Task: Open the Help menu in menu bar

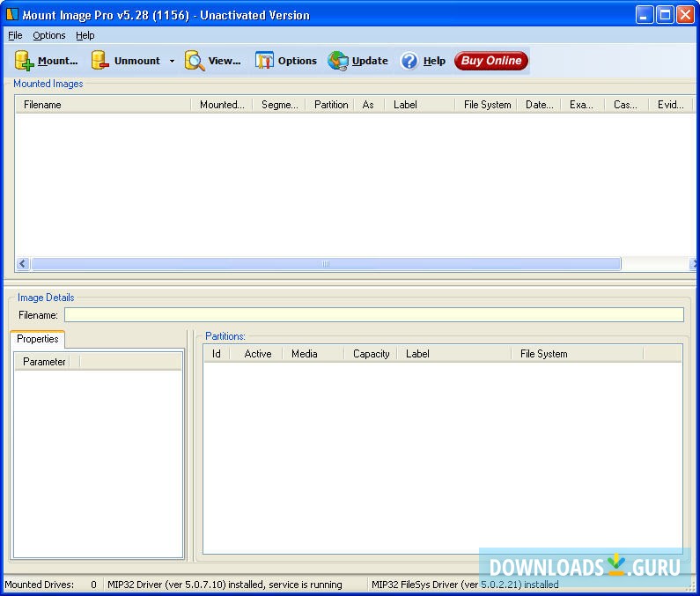Action: (x=85, y=35)
